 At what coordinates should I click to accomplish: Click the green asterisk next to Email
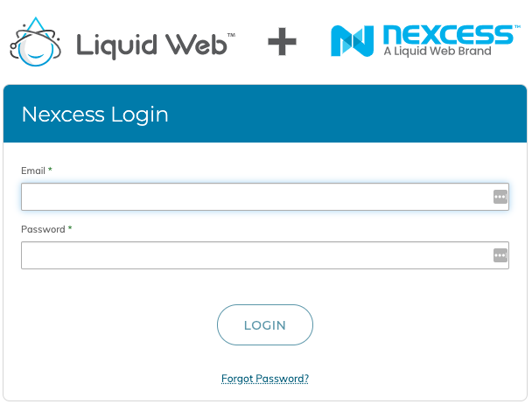[x=50, y=169]
